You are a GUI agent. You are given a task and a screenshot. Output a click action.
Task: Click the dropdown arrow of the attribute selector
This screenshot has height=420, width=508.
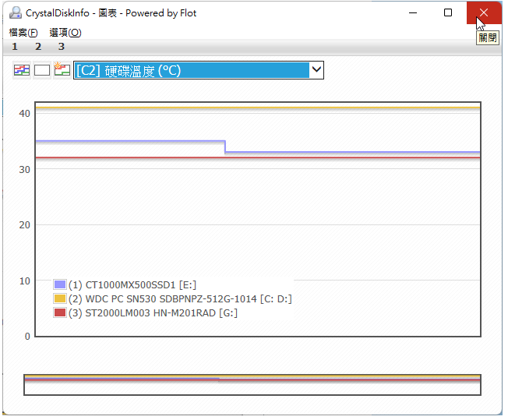[x=316, y=69]
